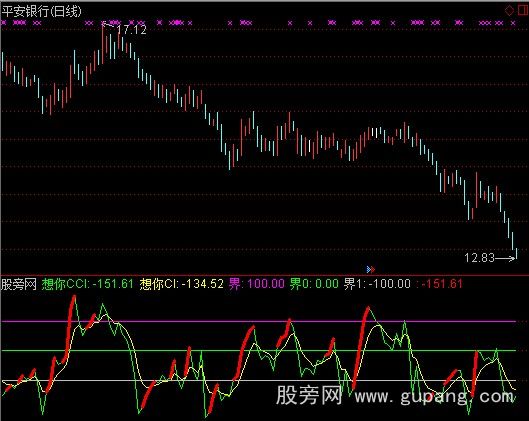Click the high price label 17.12
The width and height of the screenshot is (529, 421).
point(132,30)
